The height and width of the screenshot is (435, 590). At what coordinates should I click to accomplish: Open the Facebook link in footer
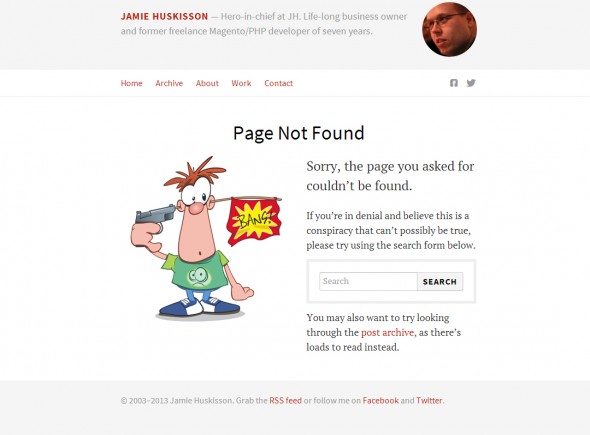coord(380,400)
